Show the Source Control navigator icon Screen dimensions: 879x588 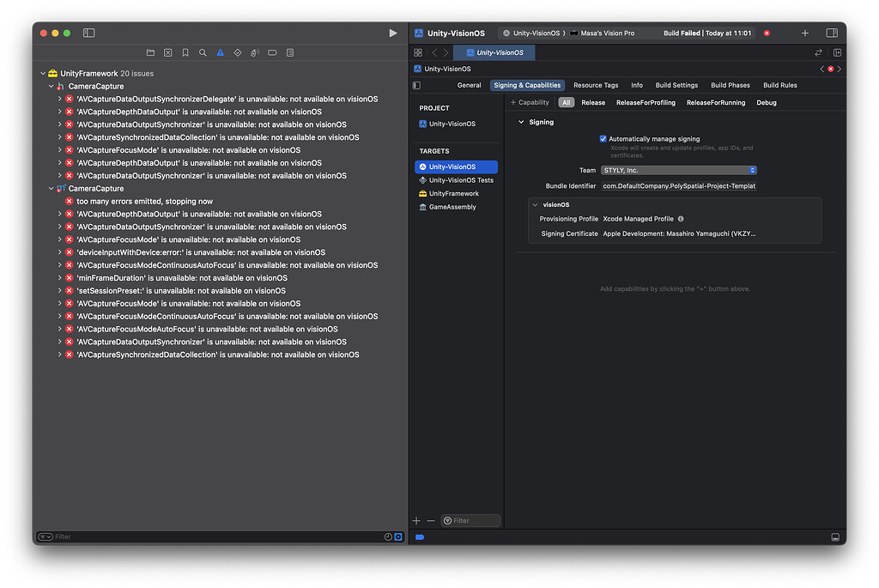pyautogui.click(x=167, y=52)
